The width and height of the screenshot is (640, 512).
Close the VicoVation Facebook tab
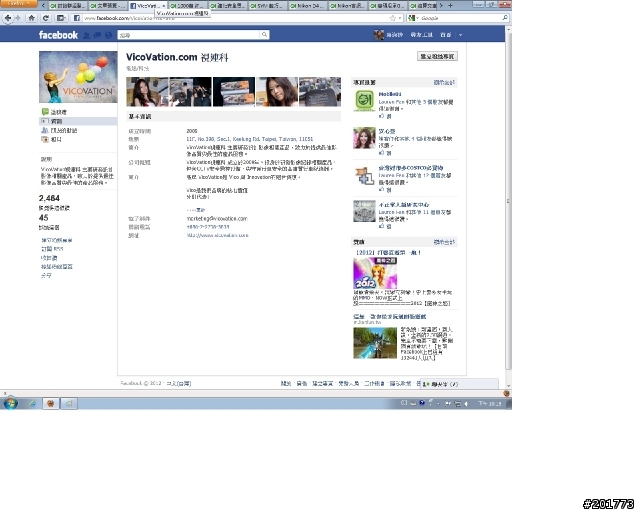coord(163,6)
